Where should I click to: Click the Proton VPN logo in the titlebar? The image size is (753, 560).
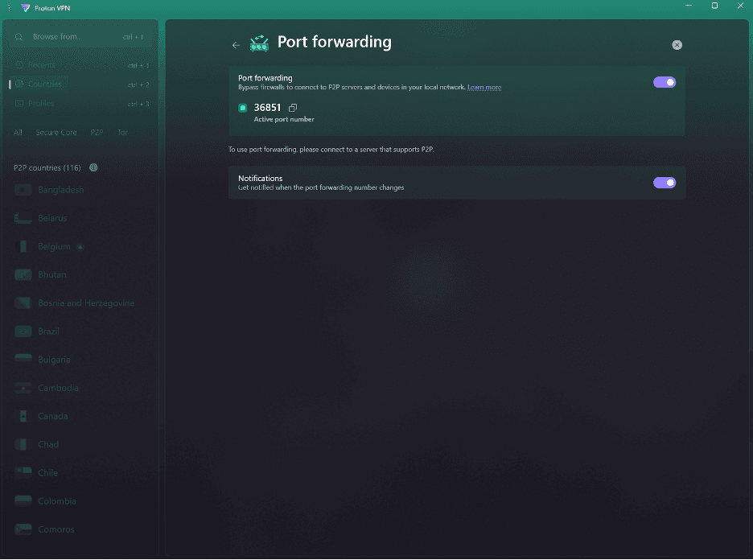click(27, 7)
